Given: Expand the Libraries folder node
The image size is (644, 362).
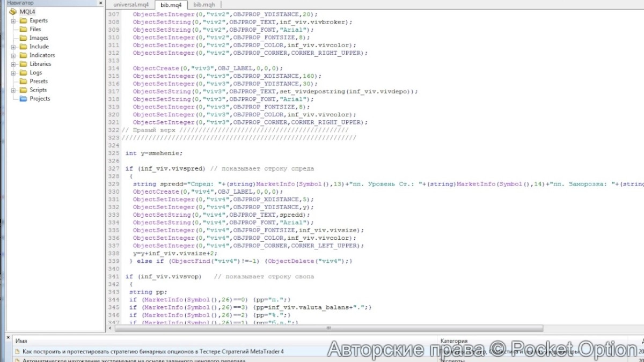Looking at the screenshot, I should (13, 64).
